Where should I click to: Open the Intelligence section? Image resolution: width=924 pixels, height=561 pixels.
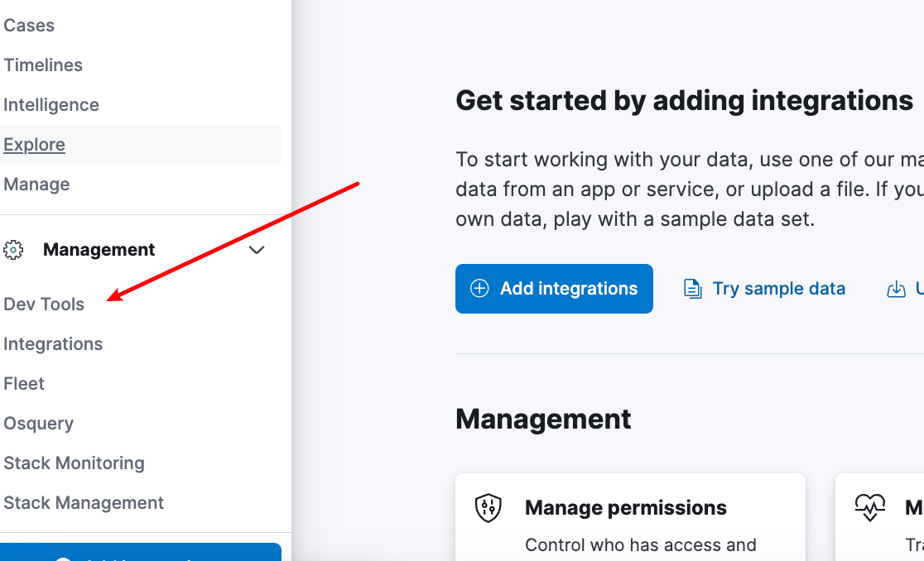(x=51, y=105)
